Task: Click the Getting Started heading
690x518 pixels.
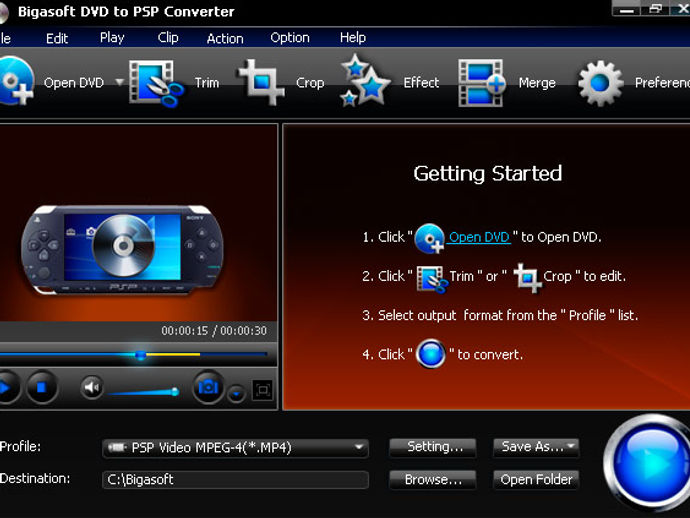Action: [488, 173]
